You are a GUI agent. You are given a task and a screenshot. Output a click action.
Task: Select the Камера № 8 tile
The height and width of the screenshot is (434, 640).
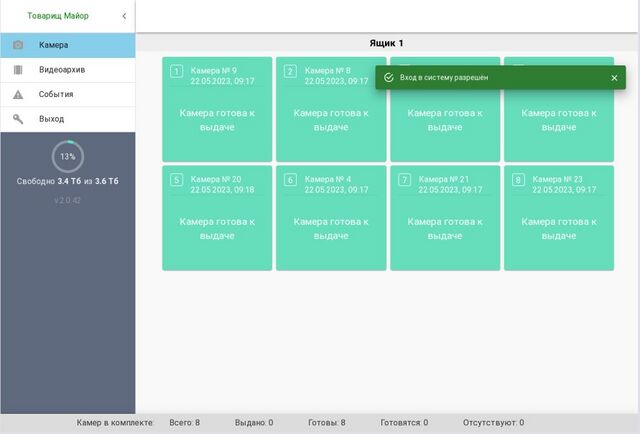pyautogui.click(x=331, y=120)
